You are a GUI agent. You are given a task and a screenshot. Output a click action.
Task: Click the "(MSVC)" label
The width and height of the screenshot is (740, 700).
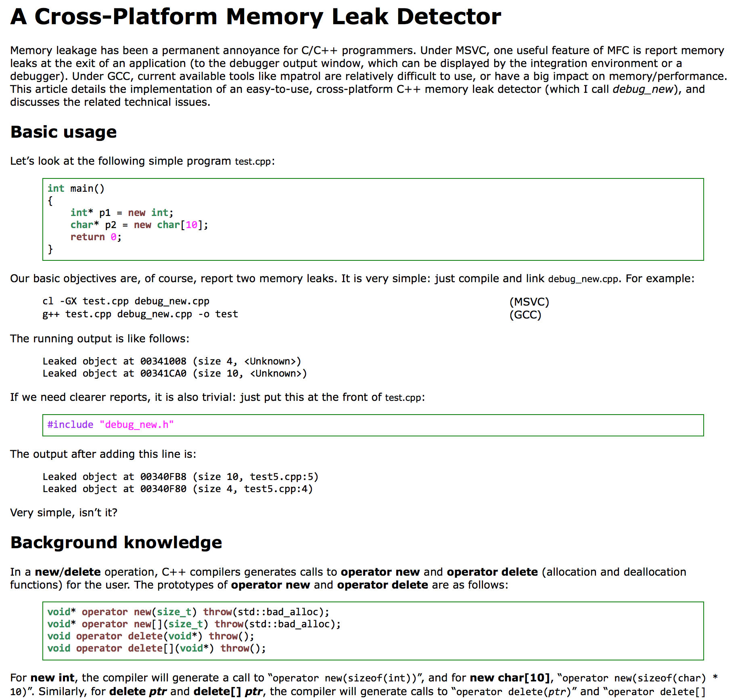(x=529, y=301)
